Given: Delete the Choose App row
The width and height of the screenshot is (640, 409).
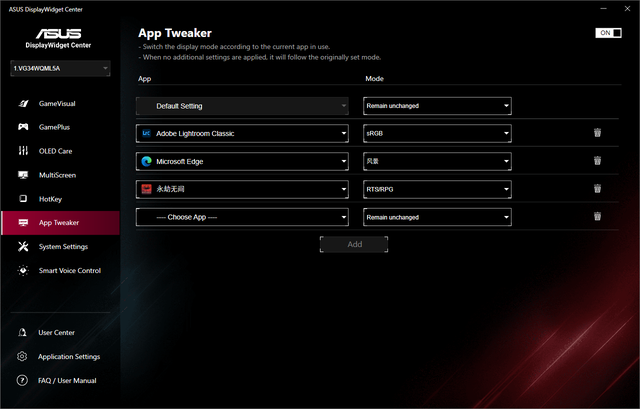Looking at the screenshot, I should pyautogui.click(x=598, y=216).
